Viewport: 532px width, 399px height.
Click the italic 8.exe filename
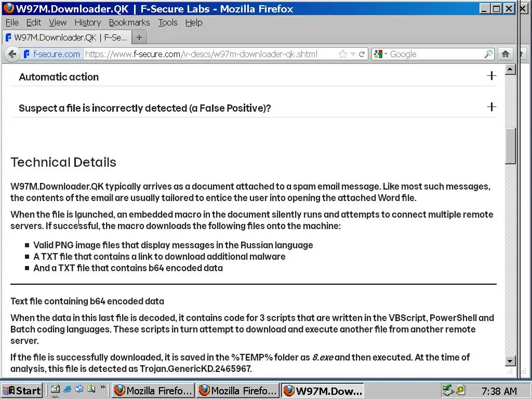coord(322,357)
